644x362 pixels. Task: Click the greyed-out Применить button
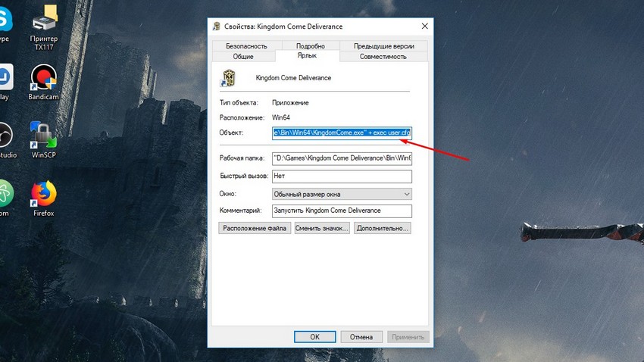[x=408, y=337]
